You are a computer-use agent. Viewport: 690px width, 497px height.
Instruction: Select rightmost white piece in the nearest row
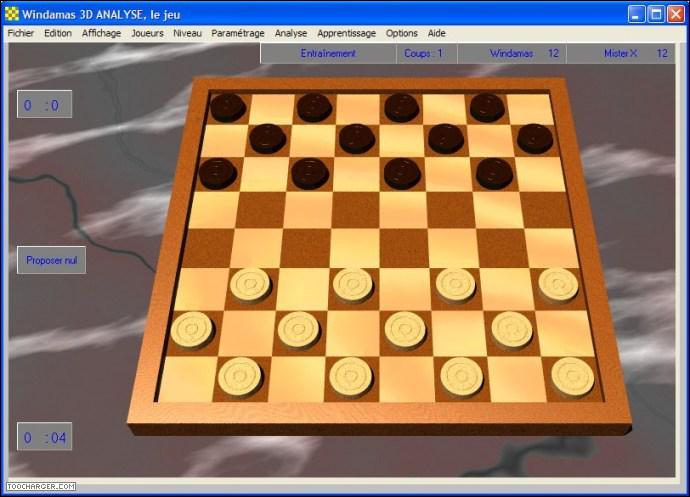[x=573, y=377]
